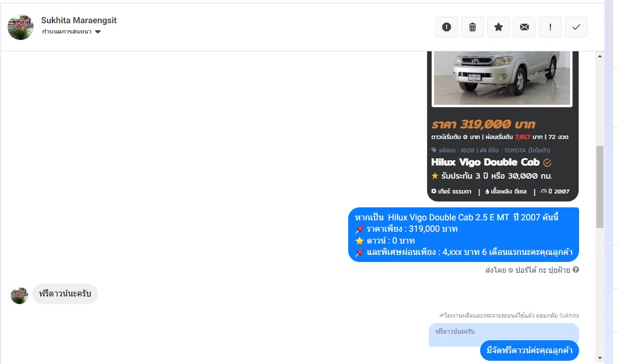Flag conversation with the exclamation mark icon

coord(550,27)
